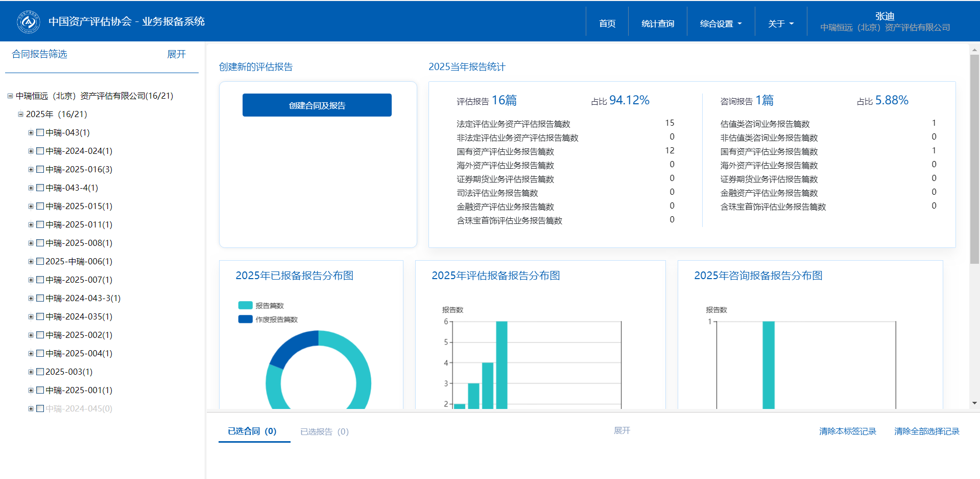Expand the 中瑞-2025-016(3) tree node
980x479 pixels.
click(x=31, y=169)
